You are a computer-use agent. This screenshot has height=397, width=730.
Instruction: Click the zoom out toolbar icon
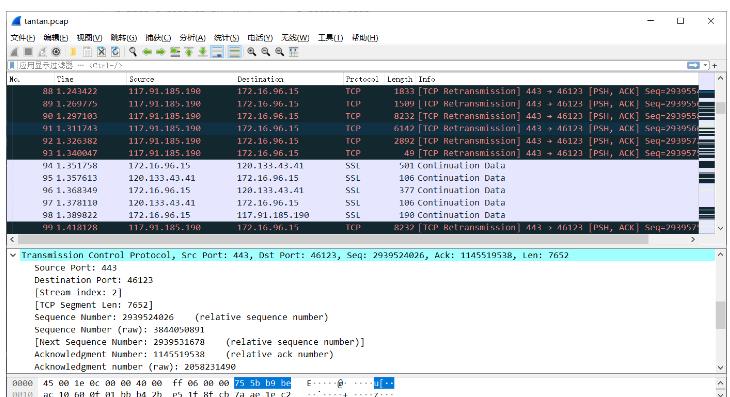(265, 52)
